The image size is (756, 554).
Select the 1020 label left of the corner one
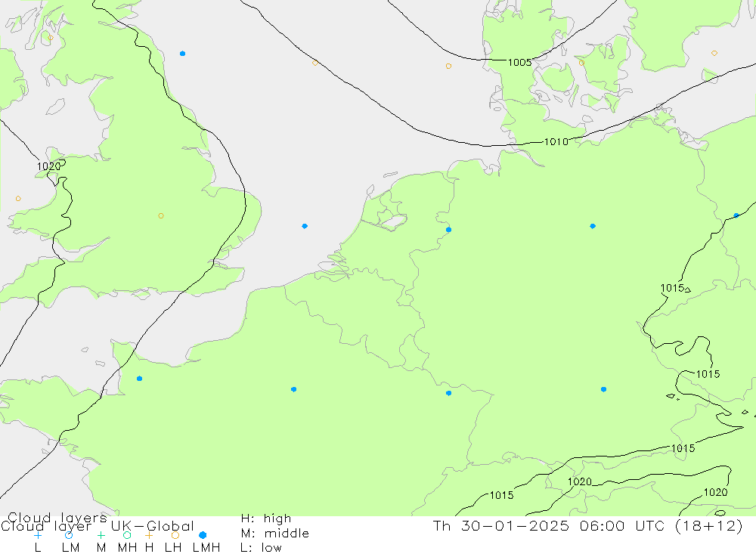point(580,481)
